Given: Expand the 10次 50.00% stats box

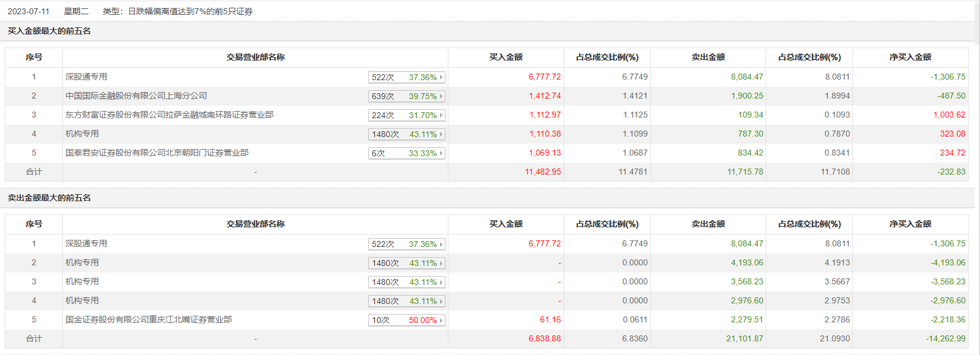Looking at the screenshot, I should pyautogui.click(x=406, y=320).
